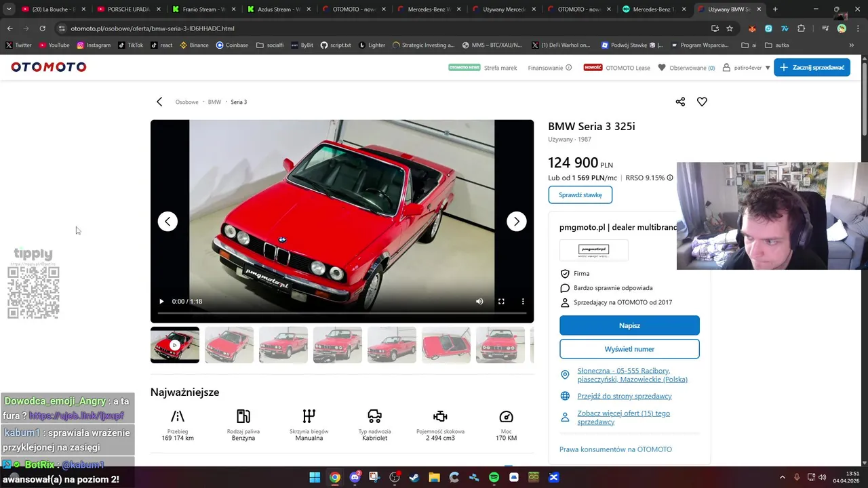Open the autka bookmarks folder
The width and height of the screenshot is (868, 488).
777,45
